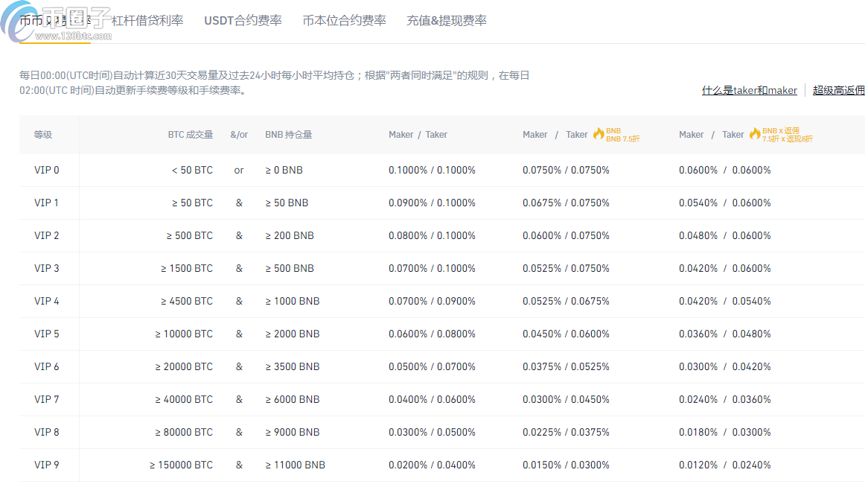Go to the 充值&提现费率 tab
868x487 pixels.
click(447, 21)
